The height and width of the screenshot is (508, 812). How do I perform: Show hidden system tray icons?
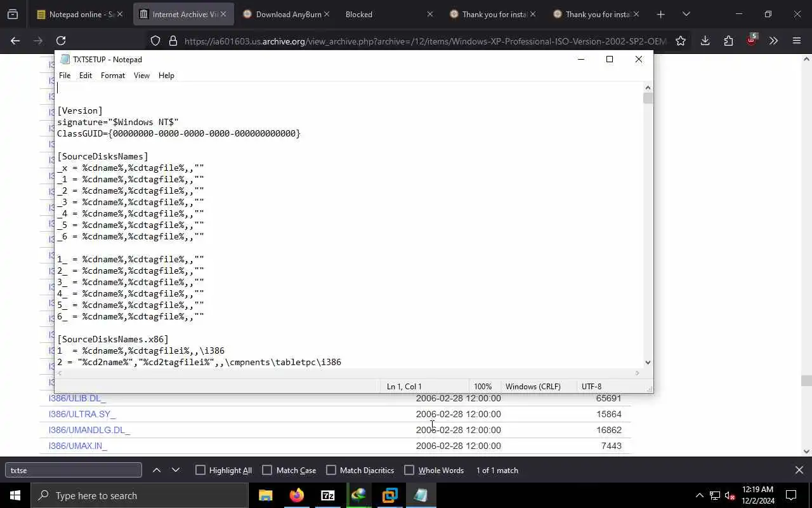[x=699, y=495]
